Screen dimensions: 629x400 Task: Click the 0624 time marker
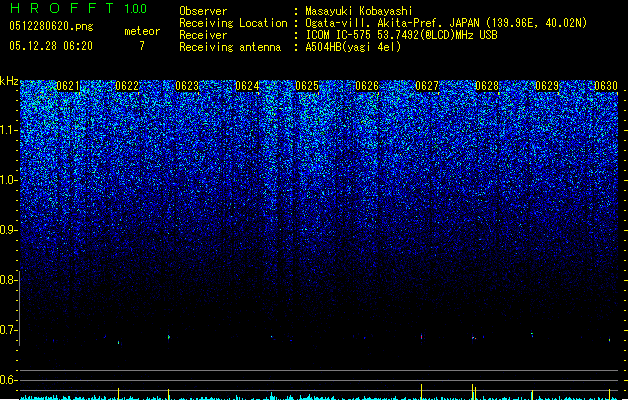pyautogui.click(x=247, y=86)
